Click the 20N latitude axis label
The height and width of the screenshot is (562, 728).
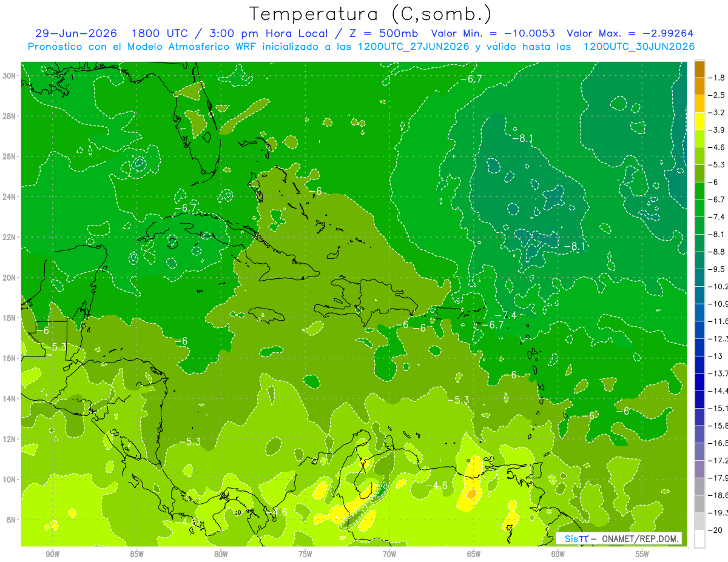click(x=10, y=278)
